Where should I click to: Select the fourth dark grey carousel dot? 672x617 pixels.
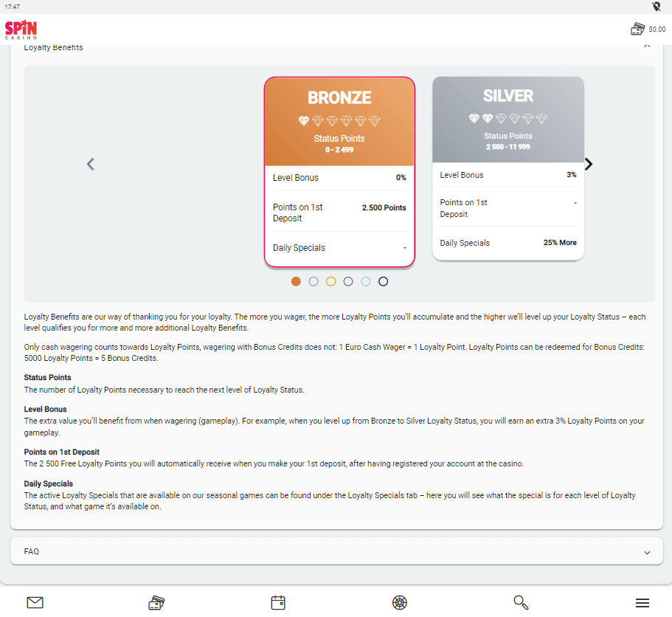[x=348, y=281]
